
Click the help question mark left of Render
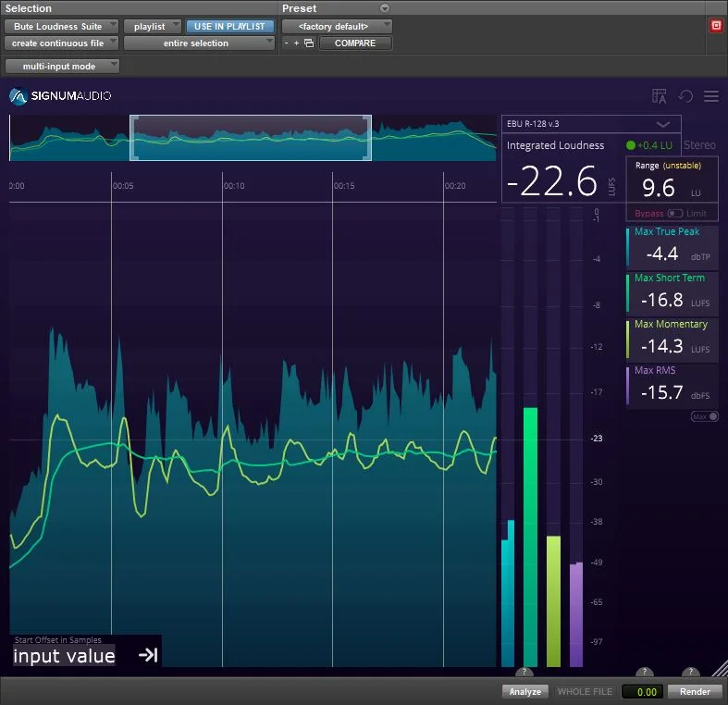pos(644,672)
